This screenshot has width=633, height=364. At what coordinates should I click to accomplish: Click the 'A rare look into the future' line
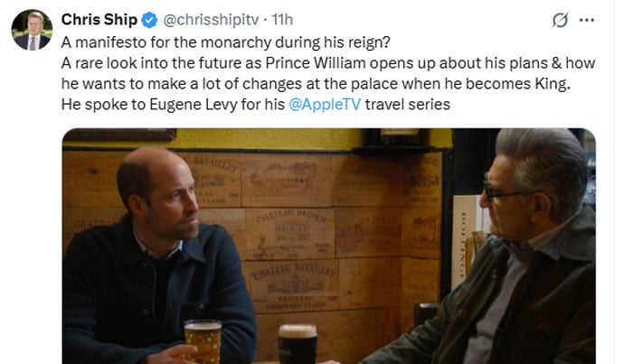pyautogui.click(x=181, y=63)
